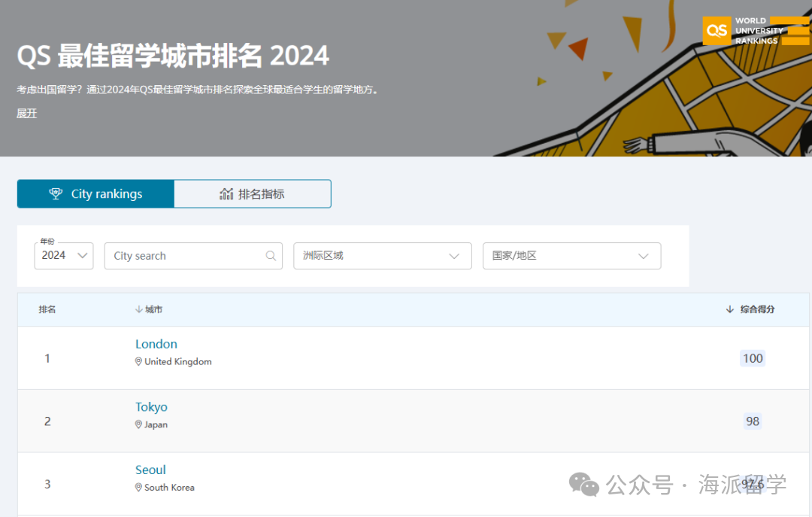
Task: Open the Tokyo city link
Action: (x=151, y=407)
